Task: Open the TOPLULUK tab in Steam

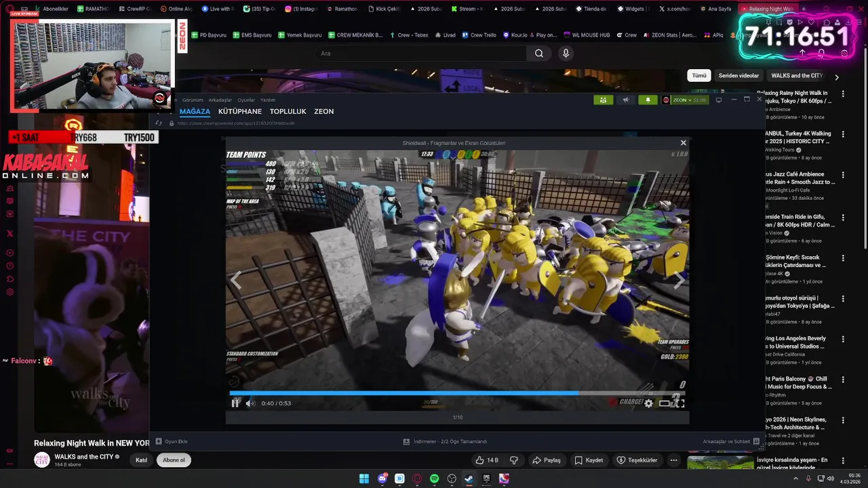Action: click(288, 111)
